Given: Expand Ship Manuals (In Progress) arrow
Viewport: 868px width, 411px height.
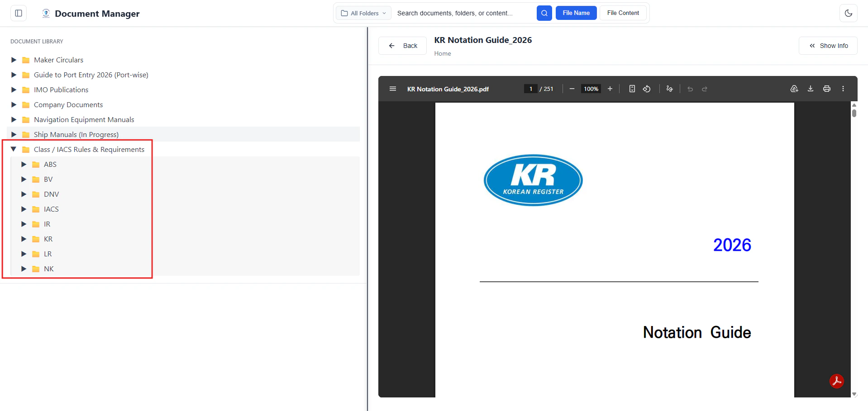Looking at the screenshot, I should pyautogui.click(x=14, y=134).
